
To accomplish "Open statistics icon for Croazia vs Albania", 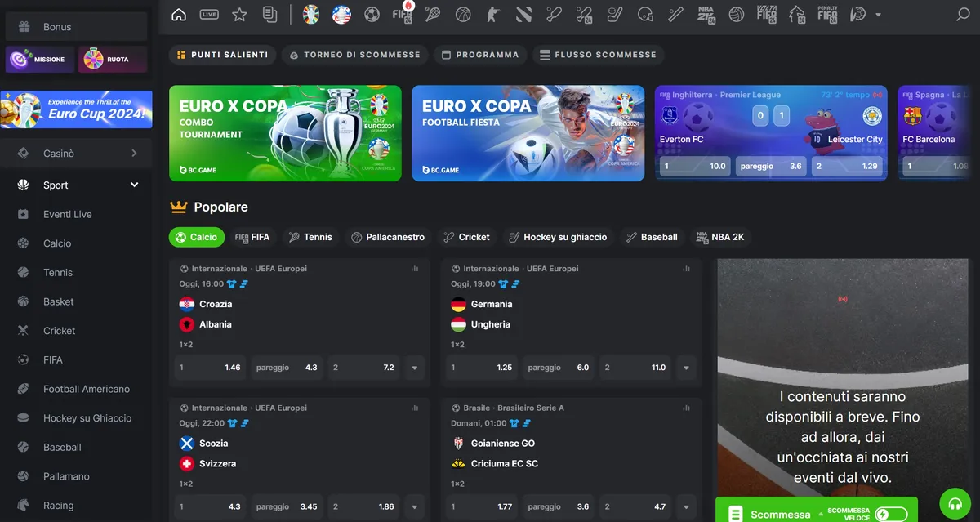I will [414, 269].
